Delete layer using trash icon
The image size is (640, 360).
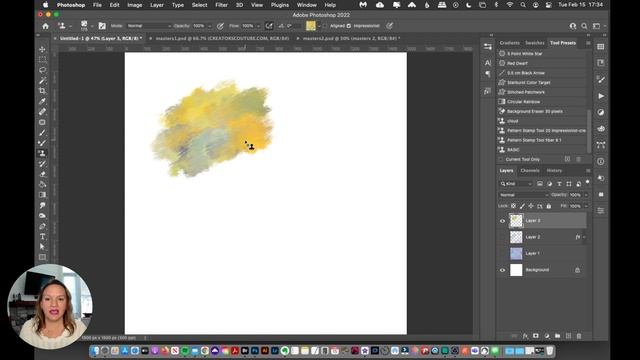click(x=579, y=336)
